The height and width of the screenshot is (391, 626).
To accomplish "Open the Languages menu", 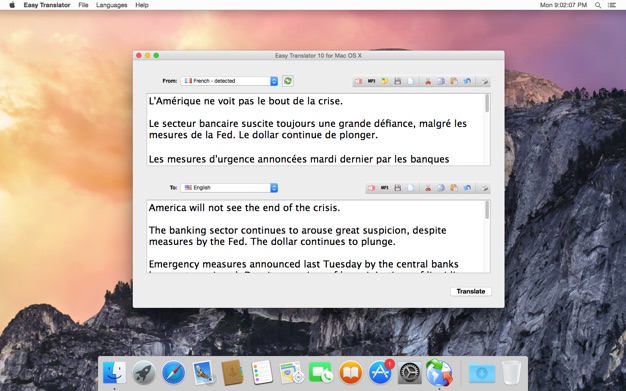I will pos(111,5).
